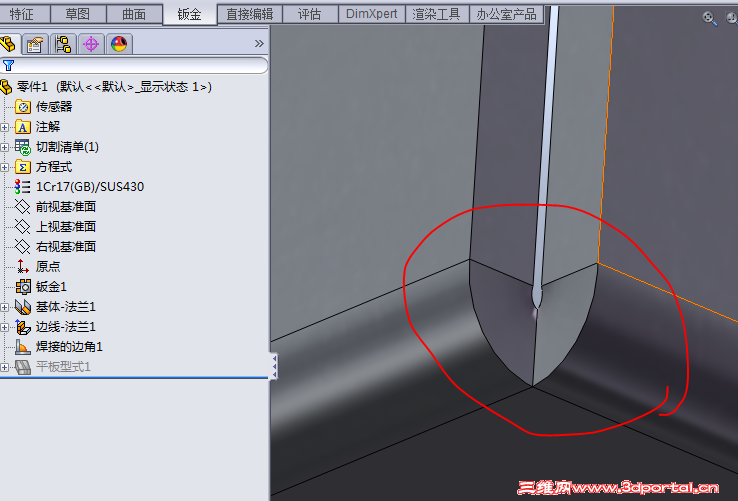738x501 pixels.
Task: Select the 上视基准面 plane
Action: 66,226
